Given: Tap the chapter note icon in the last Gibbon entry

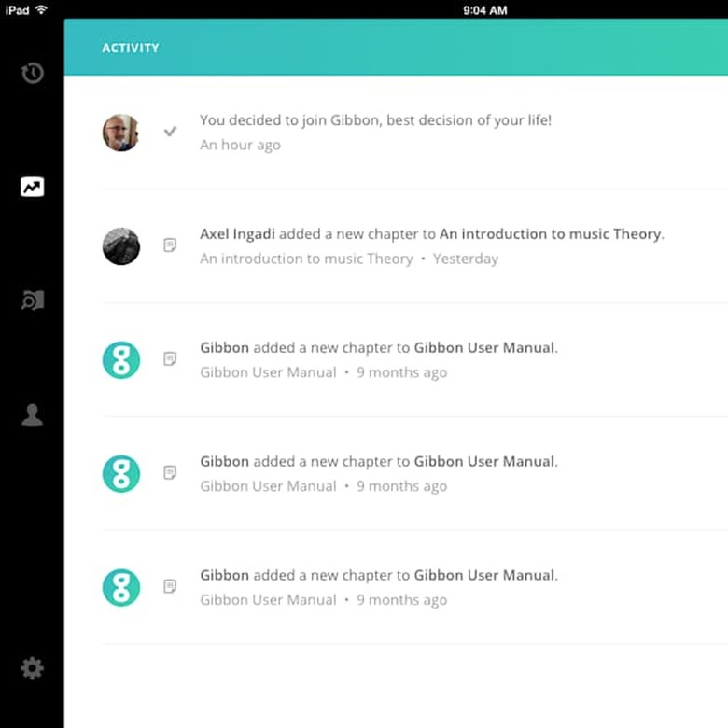Looking at the screenshot, I should point(170,586).
